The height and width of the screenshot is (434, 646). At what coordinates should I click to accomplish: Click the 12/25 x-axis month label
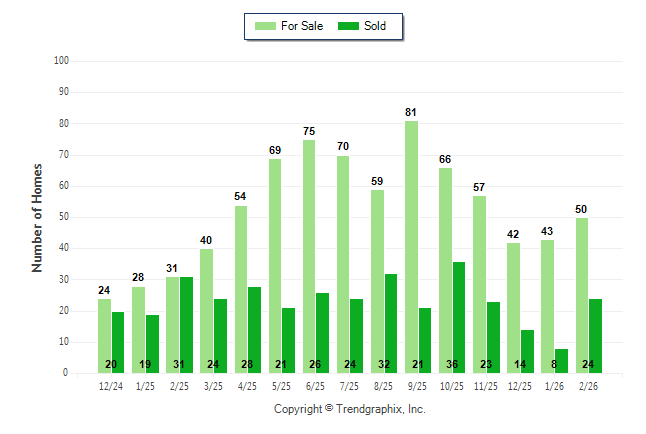pos(520,386)
